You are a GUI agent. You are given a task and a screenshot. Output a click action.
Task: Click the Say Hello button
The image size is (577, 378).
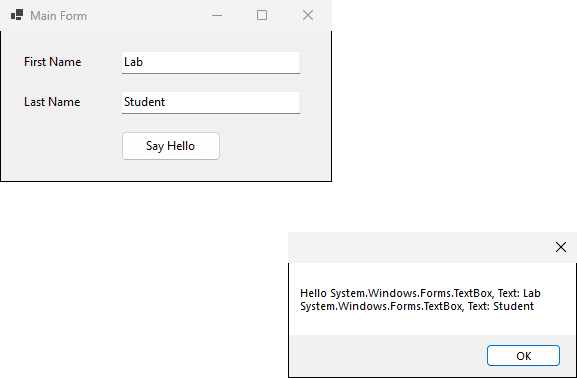[171, 146]
